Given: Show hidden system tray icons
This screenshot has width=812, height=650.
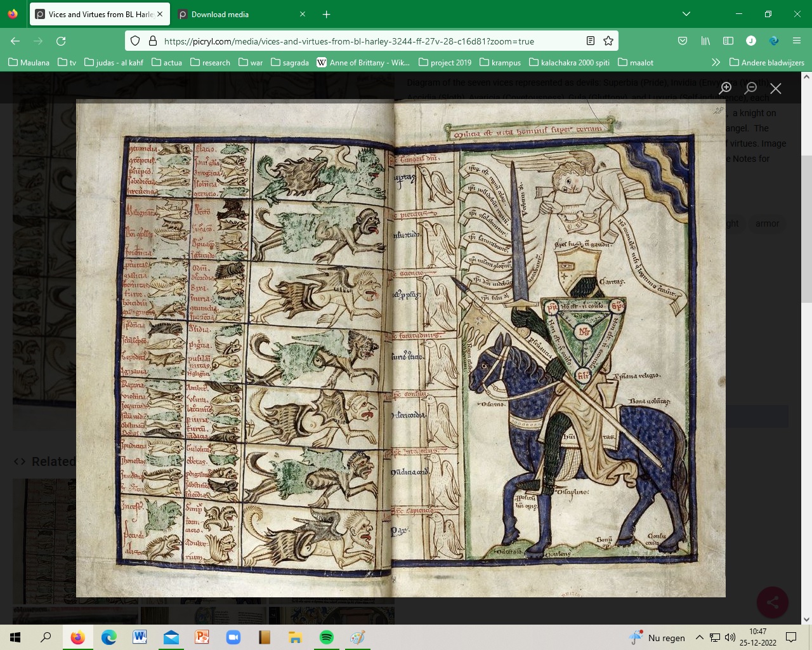Looking at the screenshot, I should [x=699, y=637].
